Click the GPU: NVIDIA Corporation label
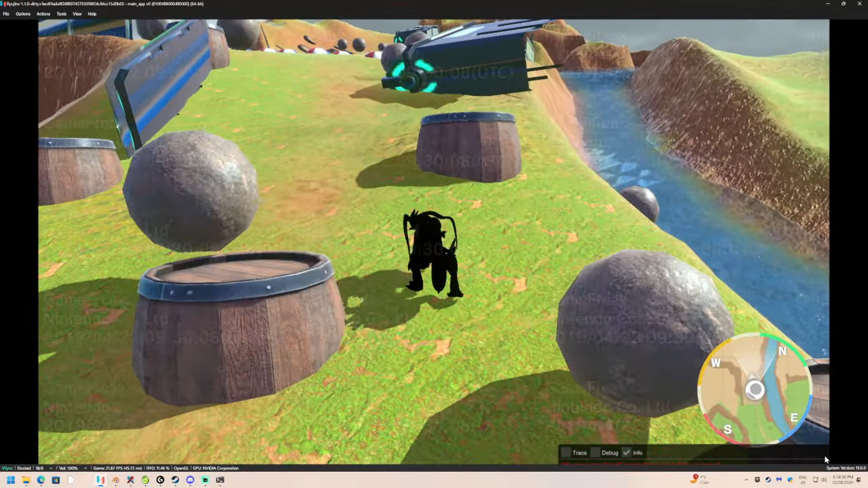The height and width of the screenshot is (488, 868). [x=216, y=468]
